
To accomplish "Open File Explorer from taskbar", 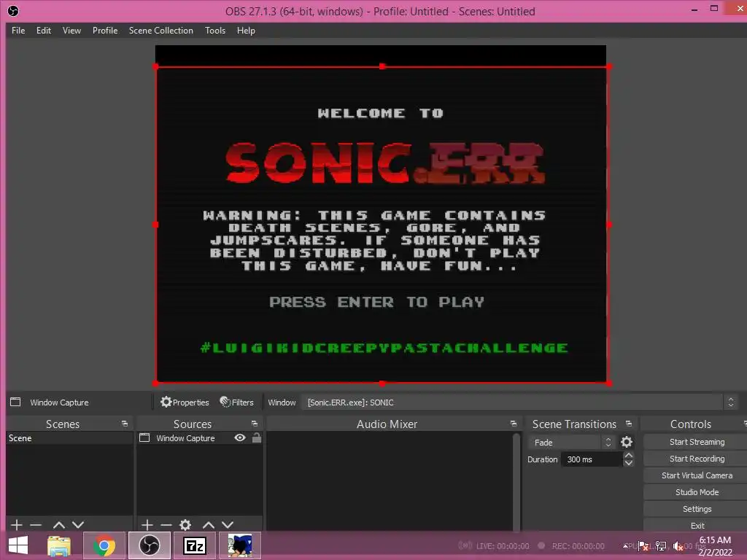I will coord(59,545).
